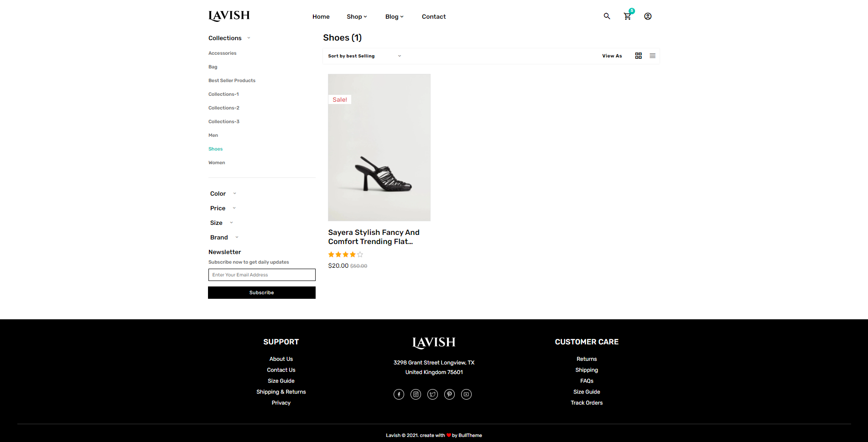Screen dimensions: 868x442
Task: Click the Newsletter heading
Action: click(225, 252)
